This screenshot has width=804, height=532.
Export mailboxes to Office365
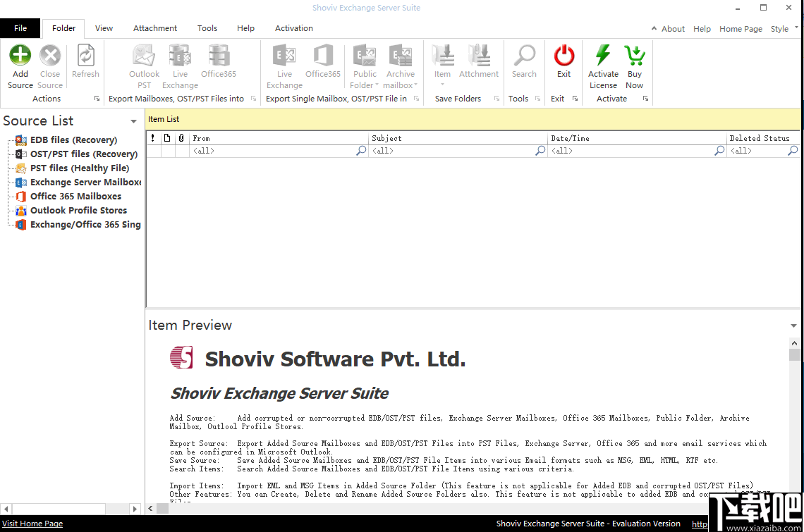218,56
